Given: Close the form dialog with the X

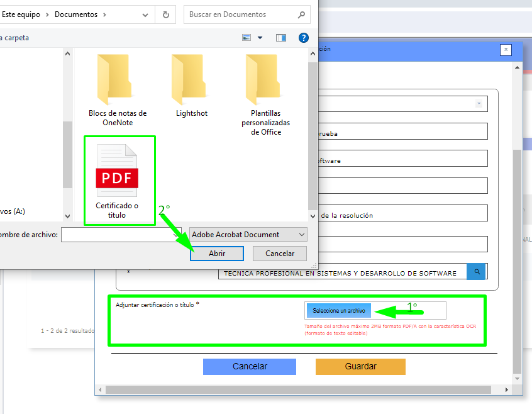Looking at the screenshot, I should coord(506,50).
